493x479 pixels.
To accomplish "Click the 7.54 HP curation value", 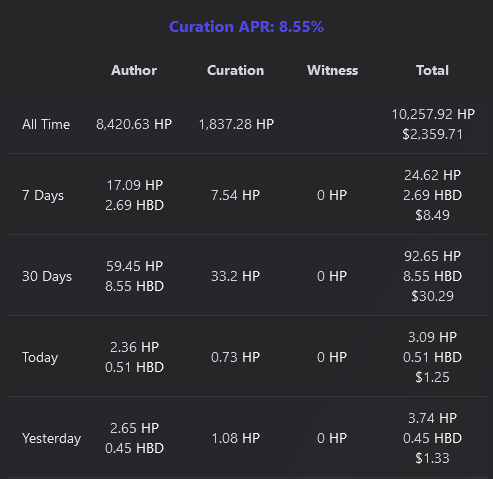I will tap(235, 195).
